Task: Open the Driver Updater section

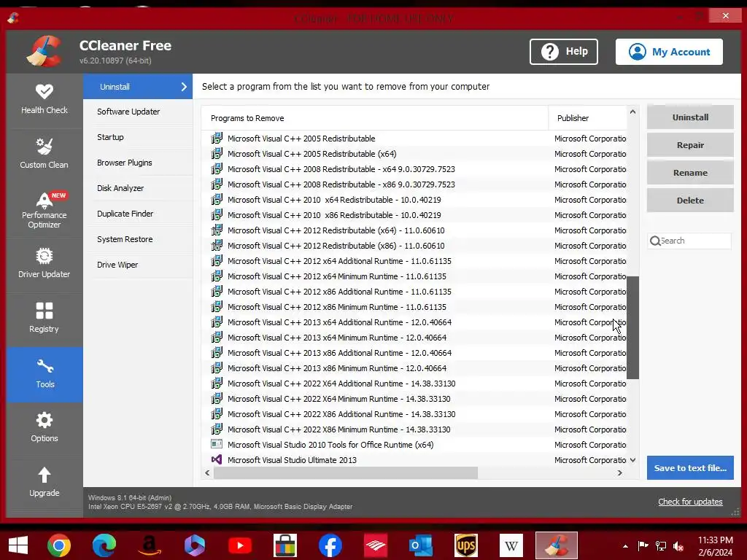Action: pos(44,264)
